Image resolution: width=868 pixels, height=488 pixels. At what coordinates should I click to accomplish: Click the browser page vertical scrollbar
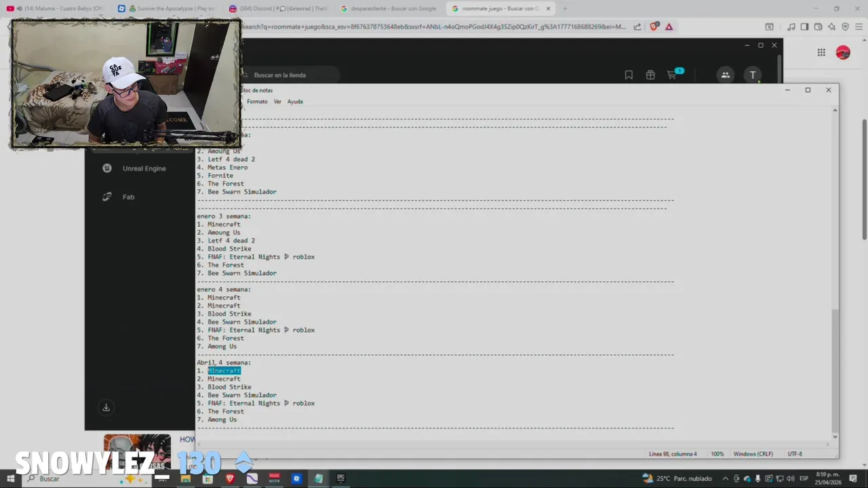[864, 180]
